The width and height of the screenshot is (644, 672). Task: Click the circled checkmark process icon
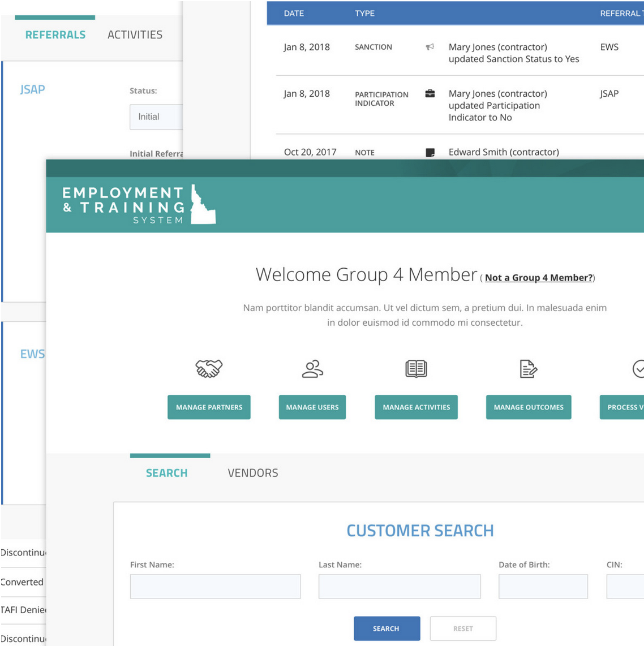pyautogui.click(x=638, y=369)
